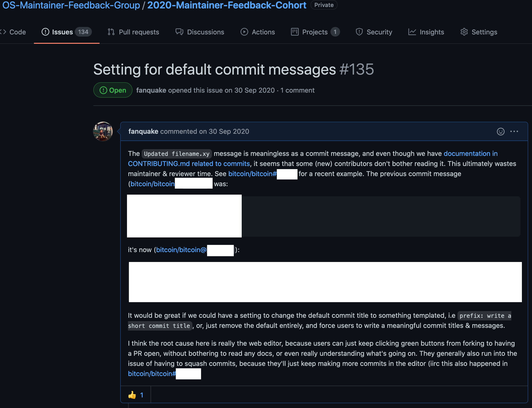Open the comment options kebab menu
Image resolution: width=532 pixels, height=408 pixels.
pos(515,131)
